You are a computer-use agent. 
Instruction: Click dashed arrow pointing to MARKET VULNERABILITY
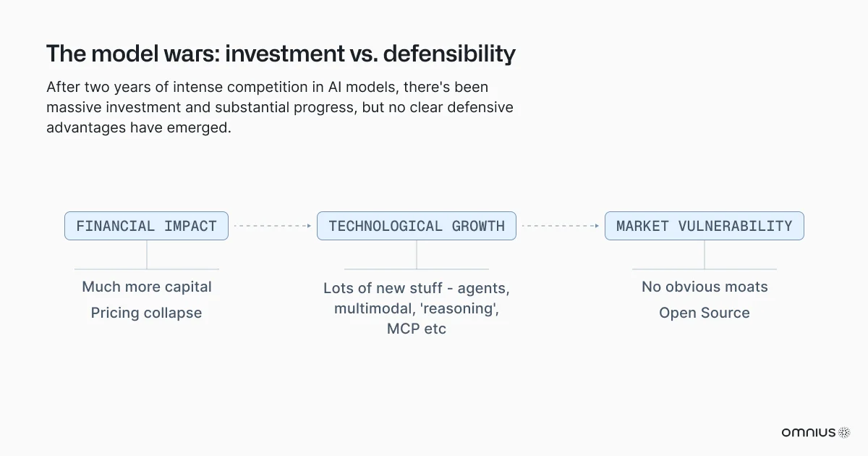click(561, 226)
